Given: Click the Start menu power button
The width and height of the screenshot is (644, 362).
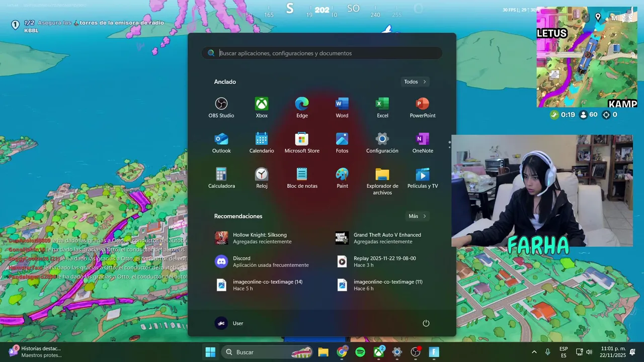Looking at the screenshot, I should 426,323.
